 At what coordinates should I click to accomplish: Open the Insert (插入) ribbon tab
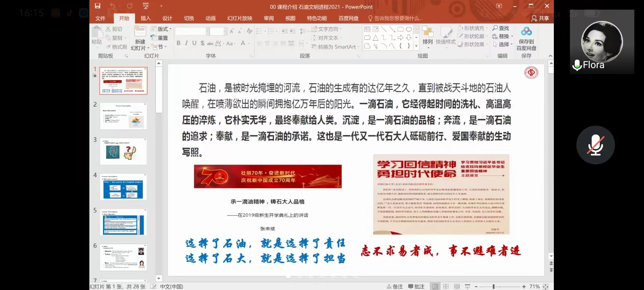[146, 18]
